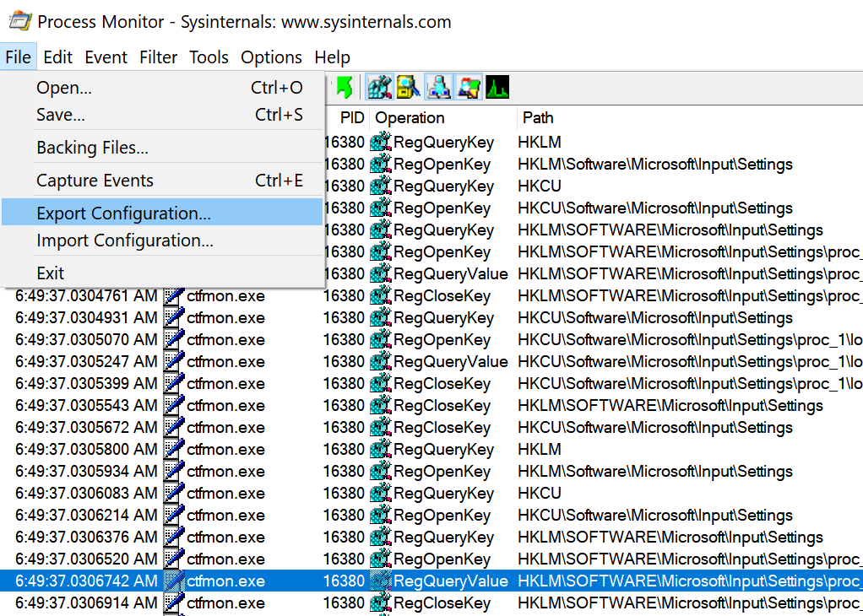
Task: Click HKCU path in 6:49:37.0306083 row
Action: 540,494
